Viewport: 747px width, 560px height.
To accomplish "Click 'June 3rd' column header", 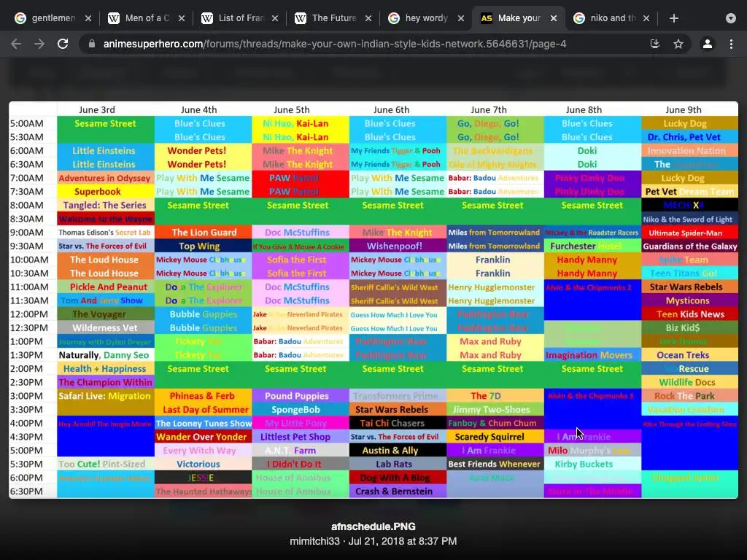I will 97,109.
